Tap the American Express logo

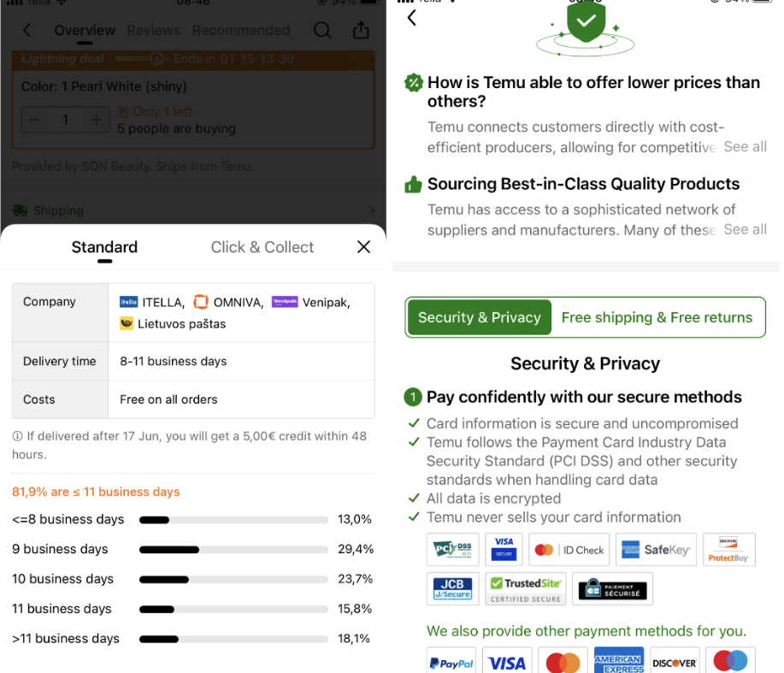[x=618, y=661]
